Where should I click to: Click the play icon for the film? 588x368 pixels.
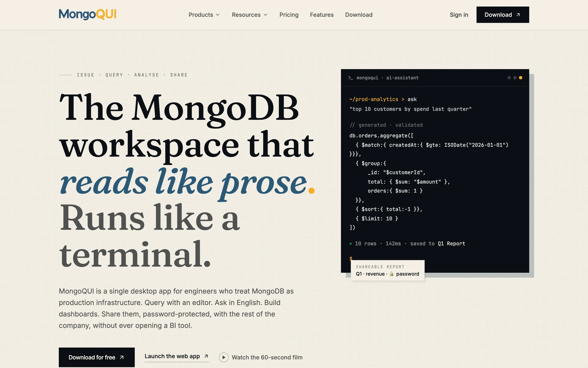click(x=223, y=357)
